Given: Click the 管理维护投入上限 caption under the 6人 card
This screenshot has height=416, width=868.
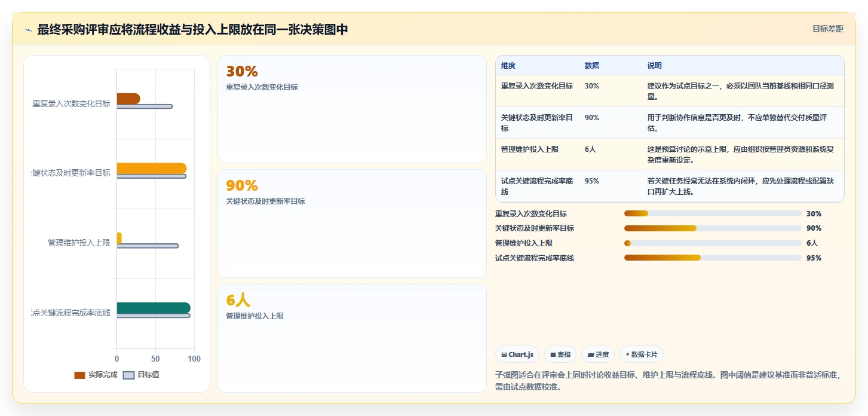Looking at the screenshot, I should pos(254,316).
